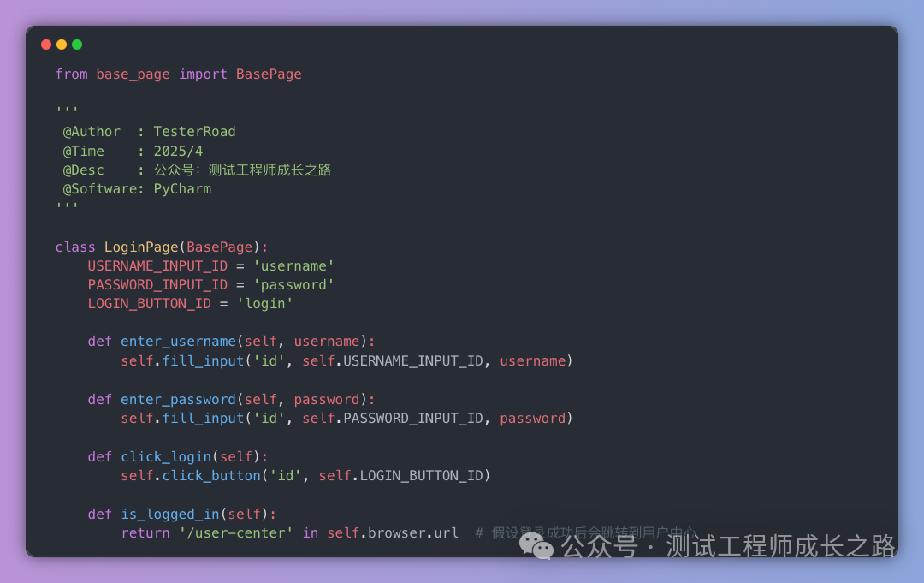
Task: Click the red close dot
Action: pos(46,45)
